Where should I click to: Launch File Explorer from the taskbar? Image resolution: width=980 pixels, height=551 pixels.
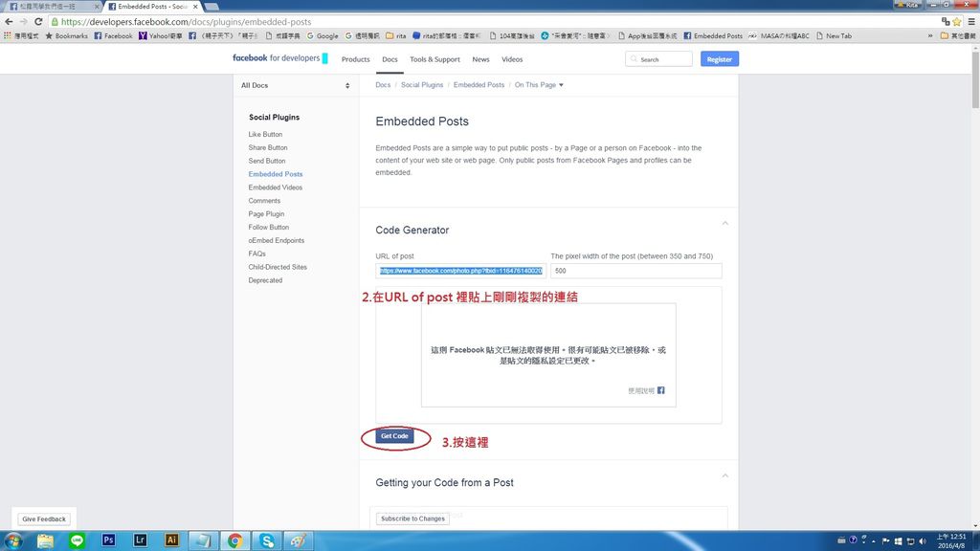click(x=45, y=540)
